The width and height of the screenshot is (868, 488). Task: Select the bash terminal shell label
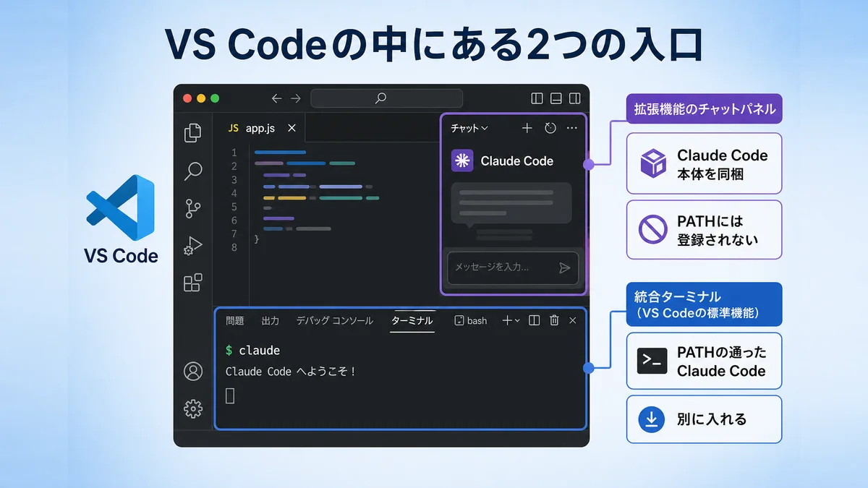pos(470,320)
